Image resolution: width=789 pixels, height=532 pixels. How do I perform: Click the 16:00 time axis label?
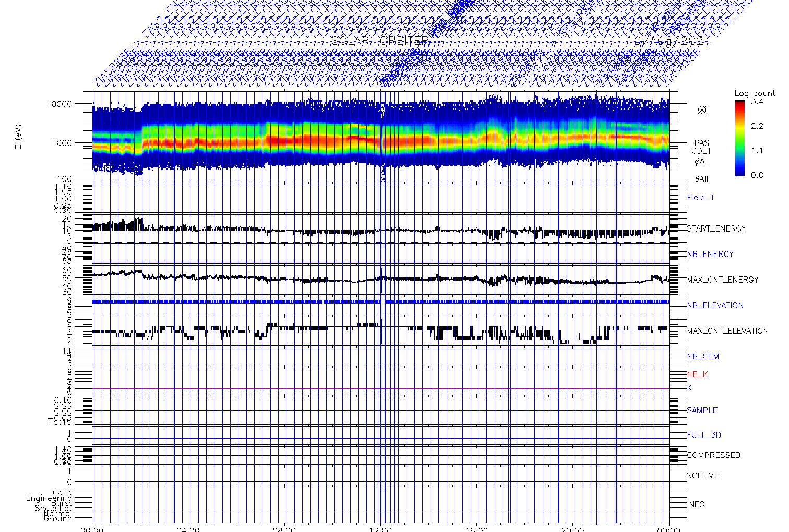point(476,529)
